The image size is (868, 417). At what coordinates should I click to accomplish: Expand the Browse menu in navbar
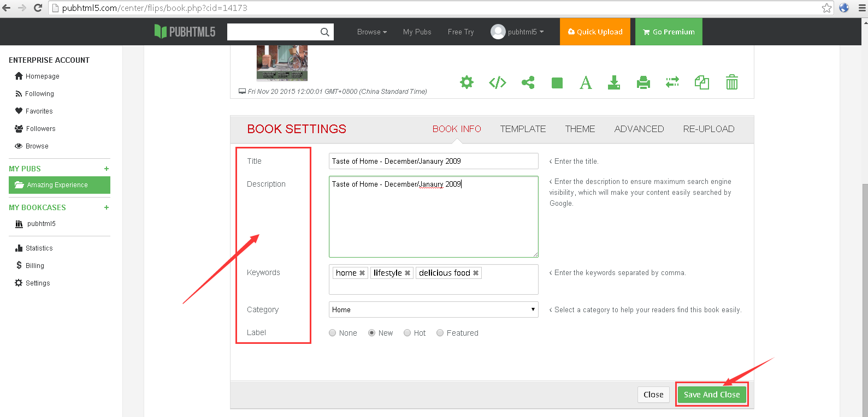point(372,32)
